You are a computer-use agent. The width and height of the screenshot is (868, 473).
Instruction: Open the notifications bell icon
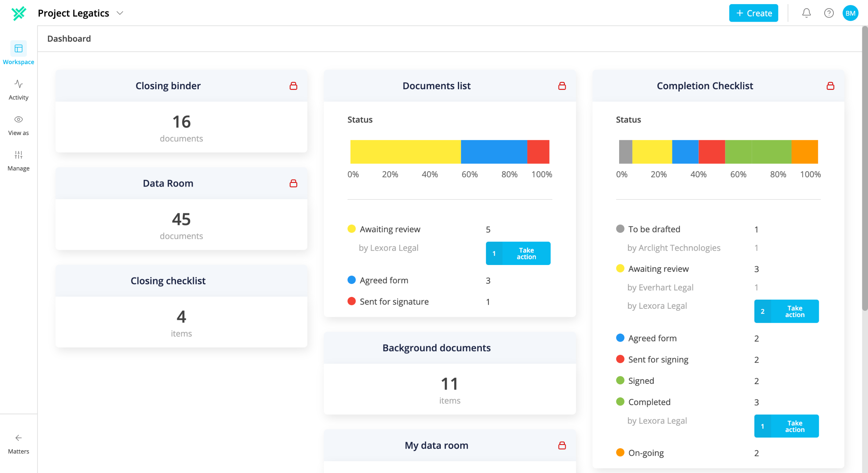(x=806, y=13)
